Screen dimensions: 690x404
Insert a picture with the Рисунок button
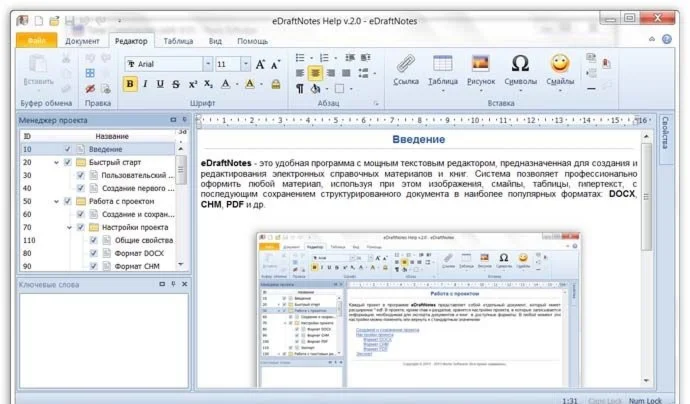pos(481,73)
